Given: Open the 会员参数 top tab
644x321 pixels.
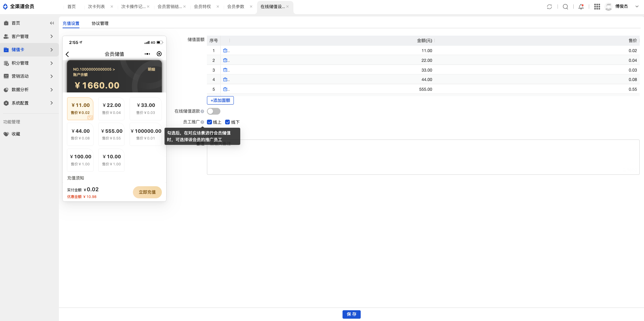Looking at the screenshot, I should point(236,6).
